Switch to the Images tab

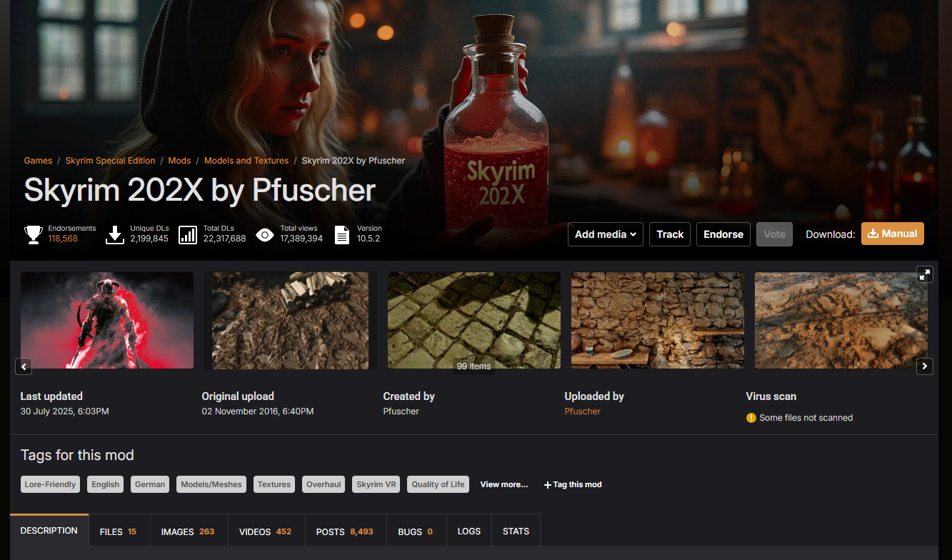[x=188, y=531]
